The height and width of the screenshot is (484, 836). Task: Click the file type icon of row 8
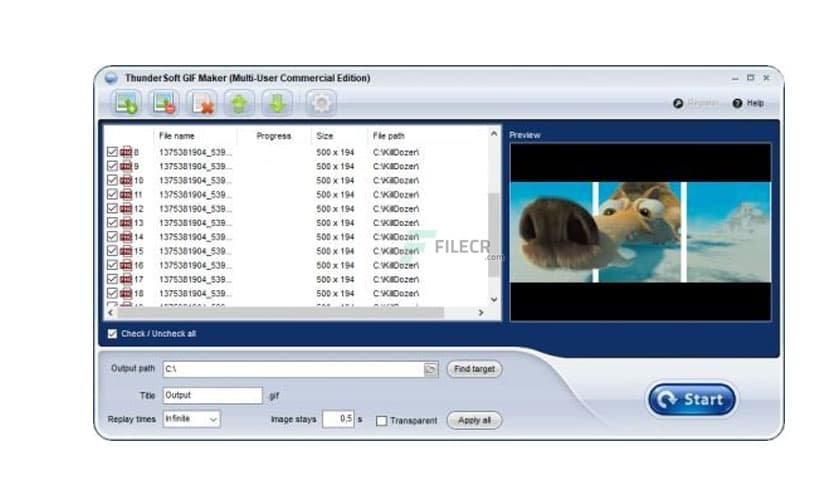126,152
